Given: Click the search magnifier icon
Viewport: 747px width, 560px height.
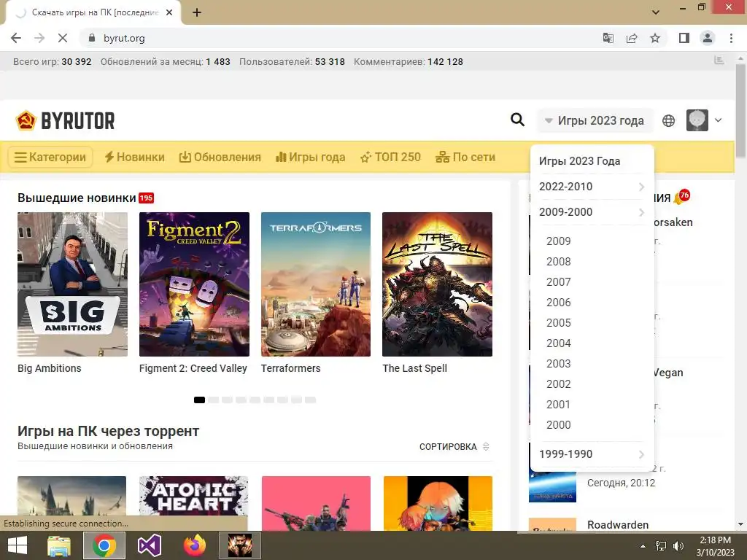Looking at the screenshot, I should pyautogui.click(x=517, y=120).
